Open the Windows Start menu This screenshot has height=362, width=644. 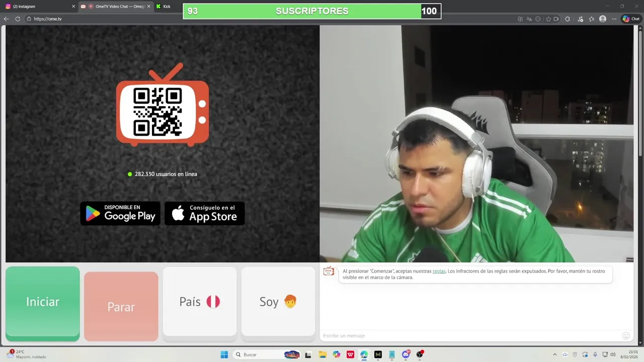pos(224,354)
